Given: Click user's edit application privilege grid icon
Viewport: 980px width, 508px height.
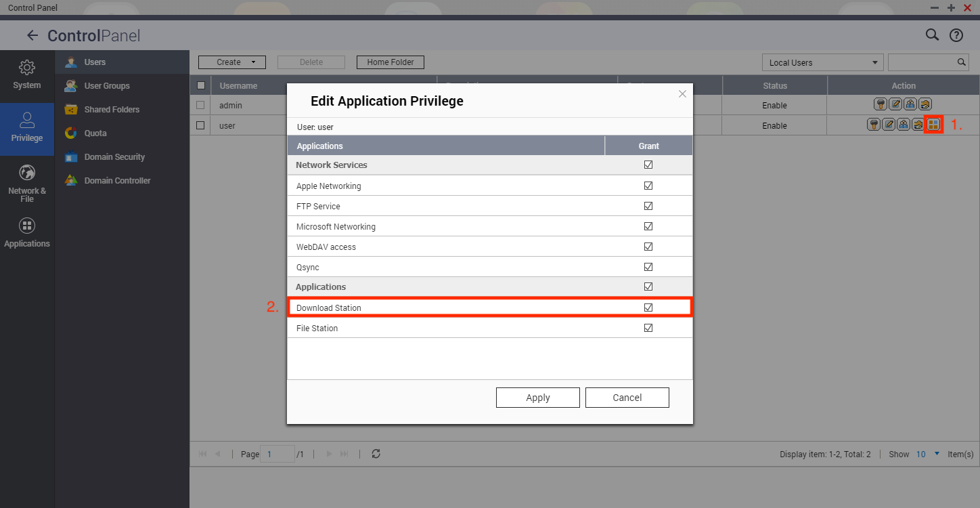Looking at the screenshot, I should [933, 125].
